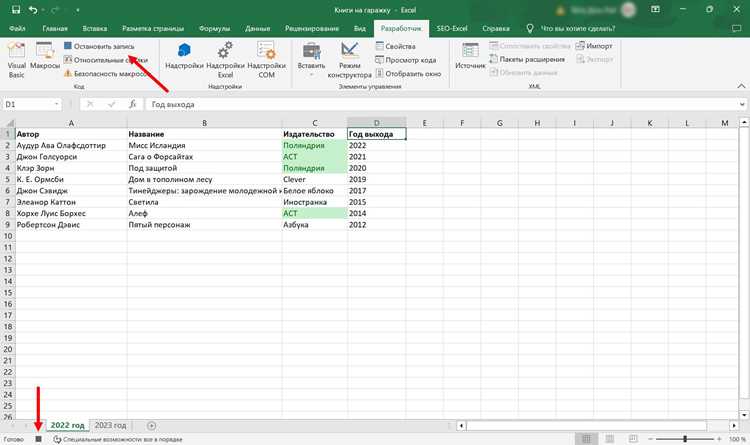Select cell with Белое яблоко

tap(315, 191)
